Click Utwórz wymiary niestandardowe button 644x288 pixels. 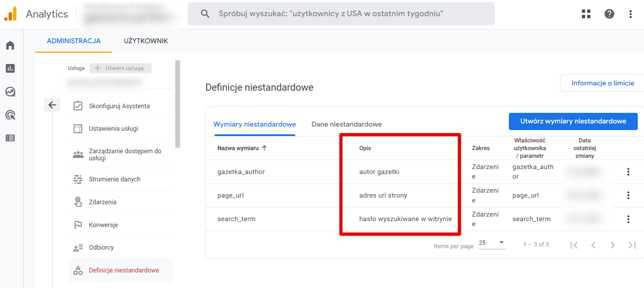click(573, 121)
